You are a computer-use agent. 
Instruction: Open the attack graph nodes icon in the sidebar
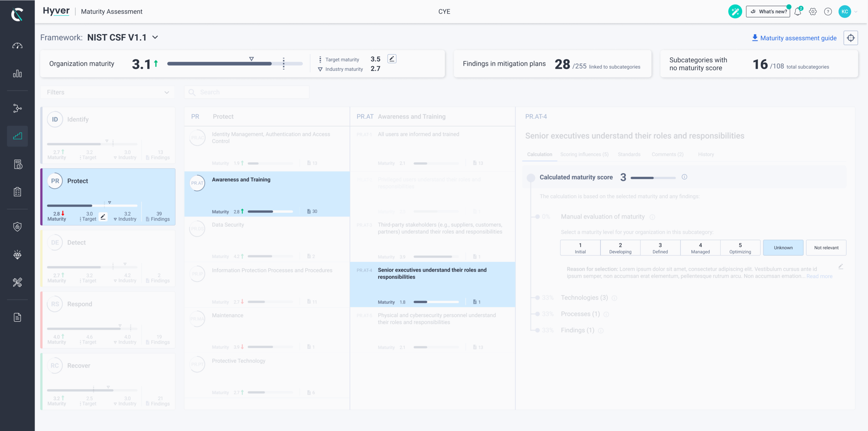click(x=17, y=108)
